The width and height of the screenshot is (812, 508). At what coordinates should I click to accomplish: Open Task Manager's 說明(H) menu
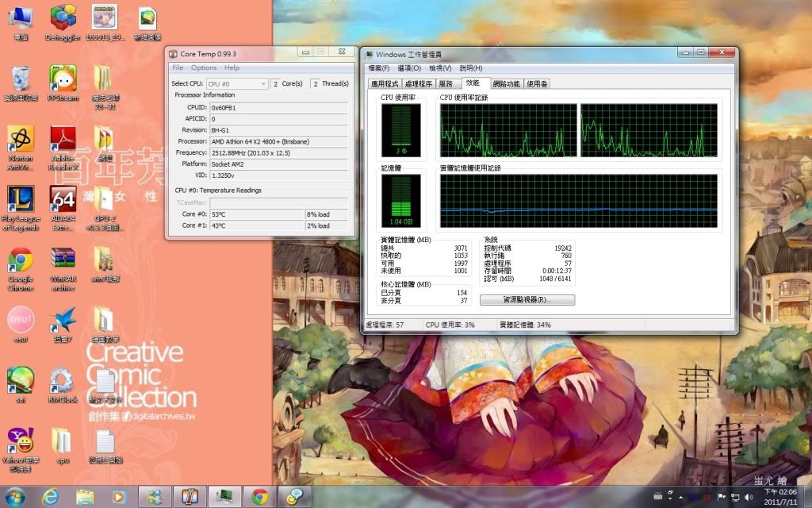(471, 68)
